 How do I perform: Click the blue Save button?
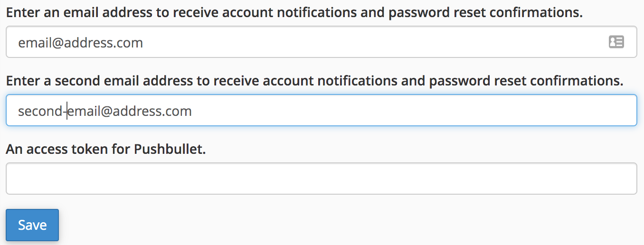(32, 225)
